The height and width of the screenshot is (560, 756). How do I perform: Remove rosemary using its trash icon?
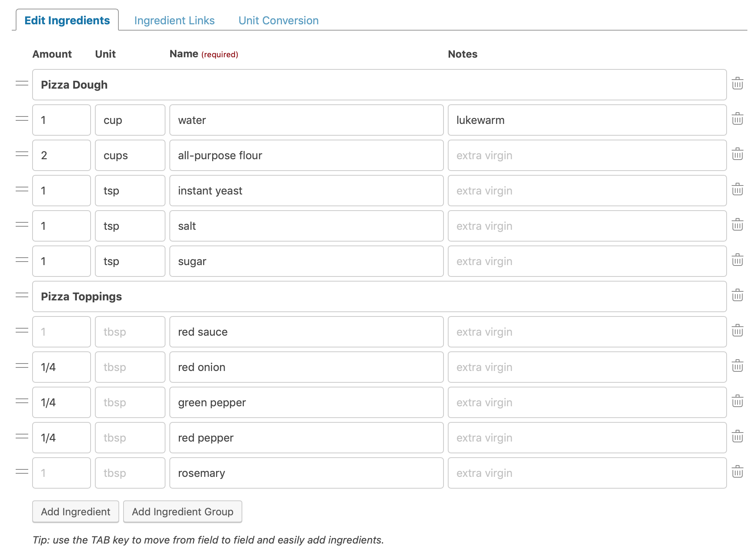[x=737, y=472]
